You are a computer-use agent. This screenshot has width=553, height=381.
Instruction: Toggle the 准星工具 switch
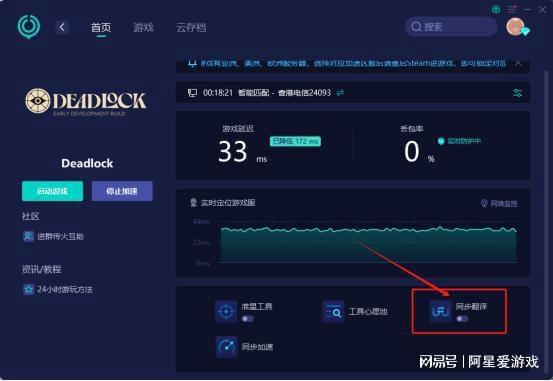248,319
